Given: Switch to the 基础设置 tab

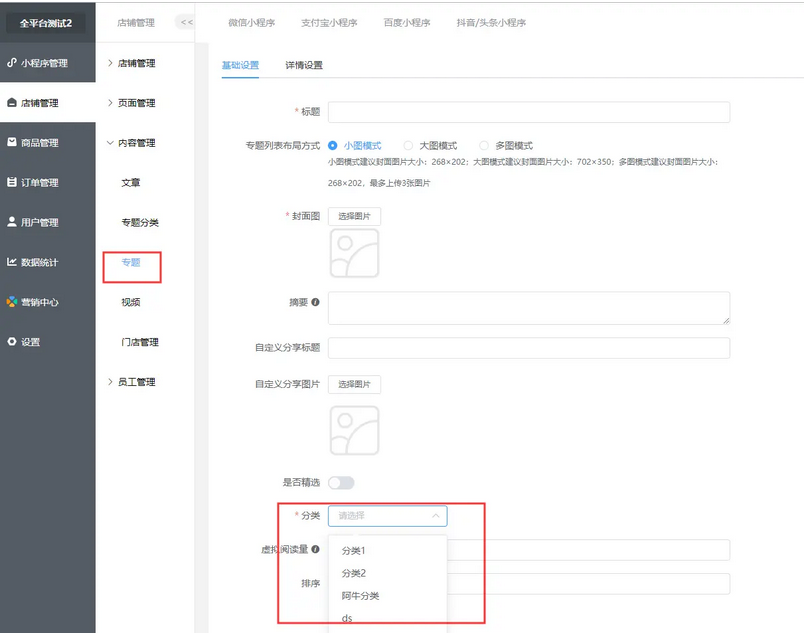Looking at the screenshot, I should [240, 65].
